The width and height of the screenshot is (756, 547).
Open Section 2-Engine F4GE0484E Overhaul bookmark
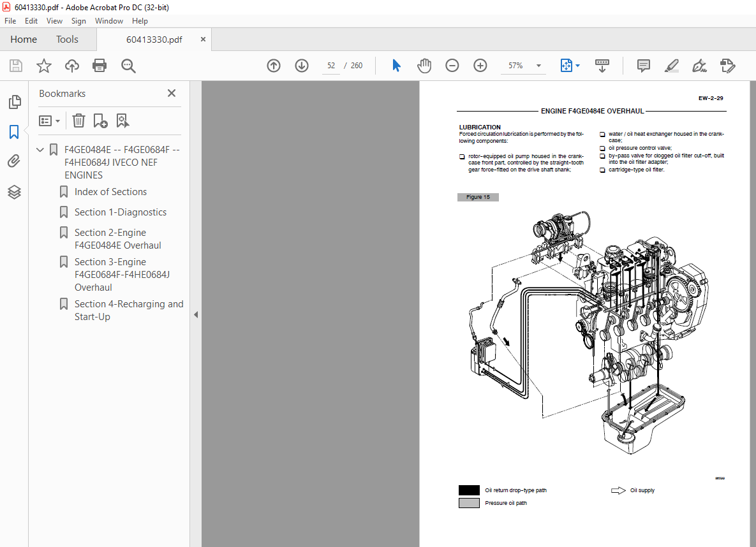117,238
